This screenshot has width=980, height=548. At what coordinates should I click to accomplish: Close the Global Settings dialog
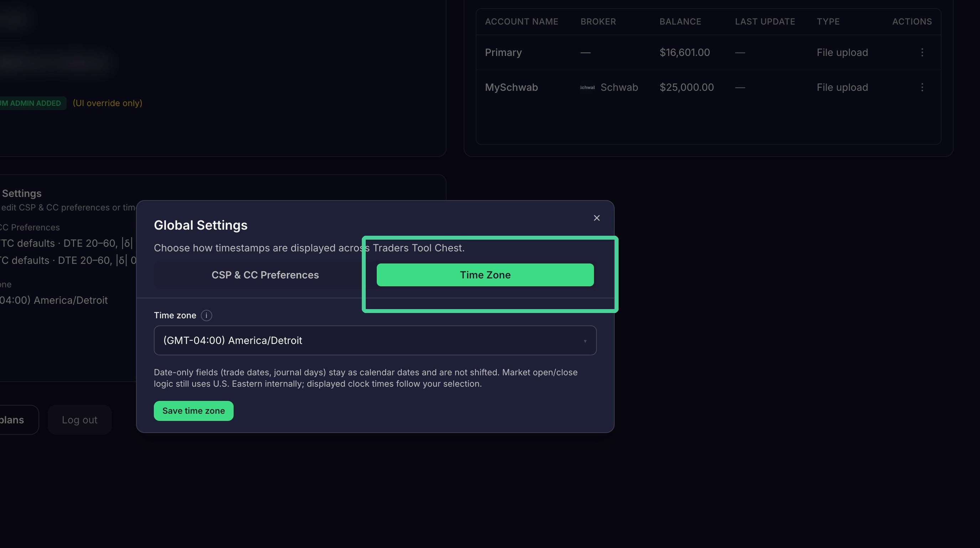tap(596, 218)
